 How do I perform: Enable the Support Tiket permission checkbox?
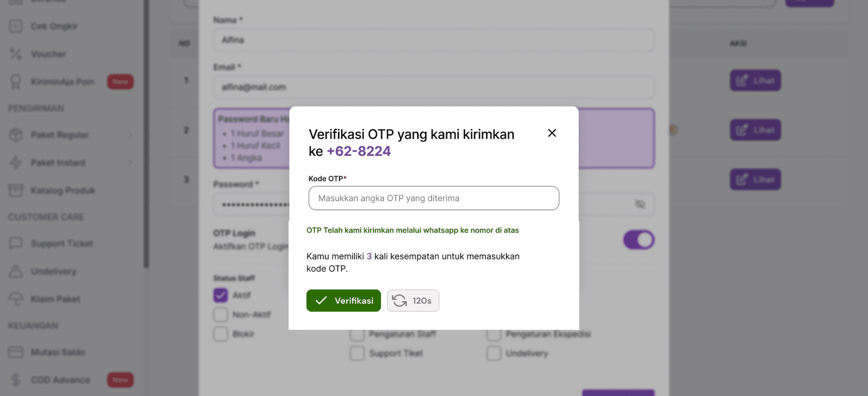357,353
